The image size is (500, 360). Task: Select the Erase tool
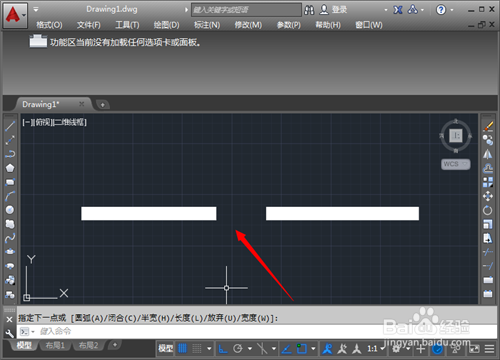click(488, 126)
